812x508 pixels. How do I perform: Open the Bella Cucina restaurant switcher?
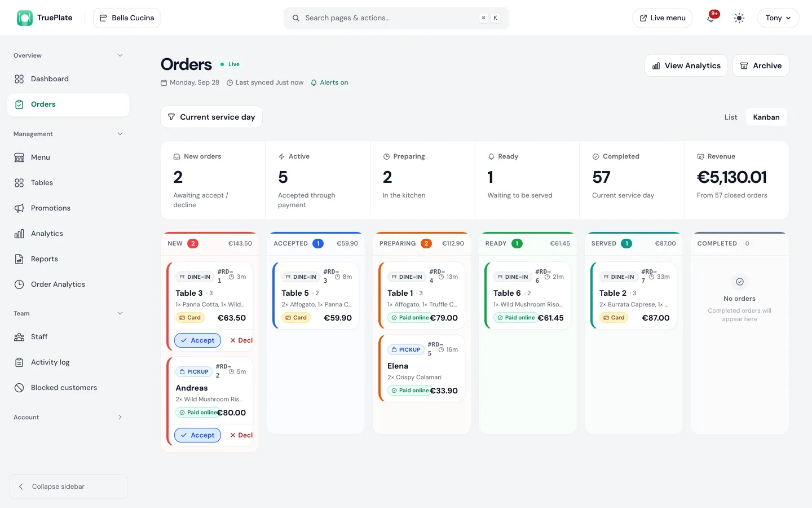click(127, 18)
